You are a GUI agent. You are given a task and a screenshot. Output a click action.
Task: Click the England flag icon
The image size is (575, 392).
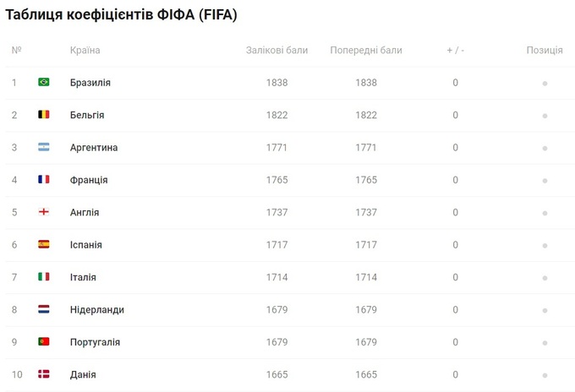44,212
